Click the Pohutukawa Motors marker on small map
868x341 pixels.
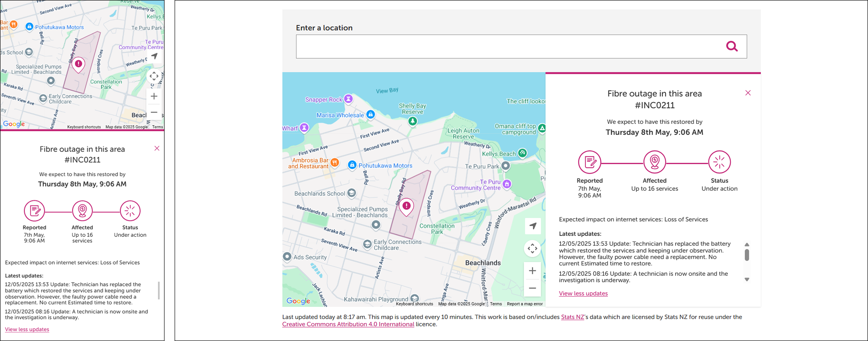(29, 27)
